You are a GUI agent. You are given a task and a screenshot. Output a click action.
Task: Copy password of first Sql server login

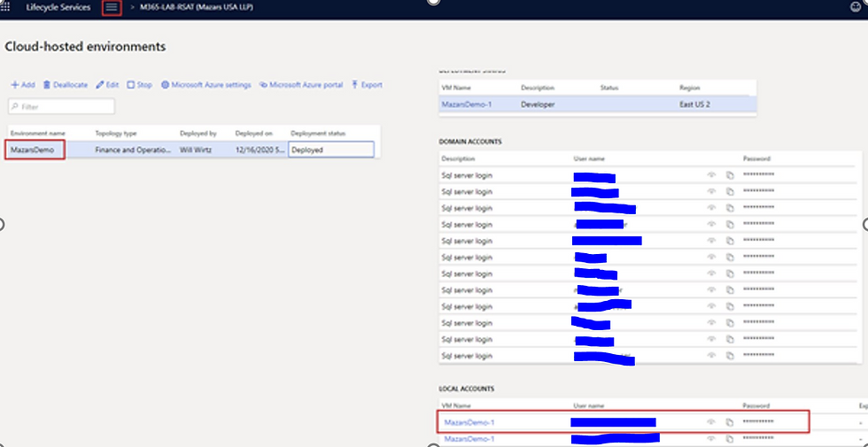(730, 175)
